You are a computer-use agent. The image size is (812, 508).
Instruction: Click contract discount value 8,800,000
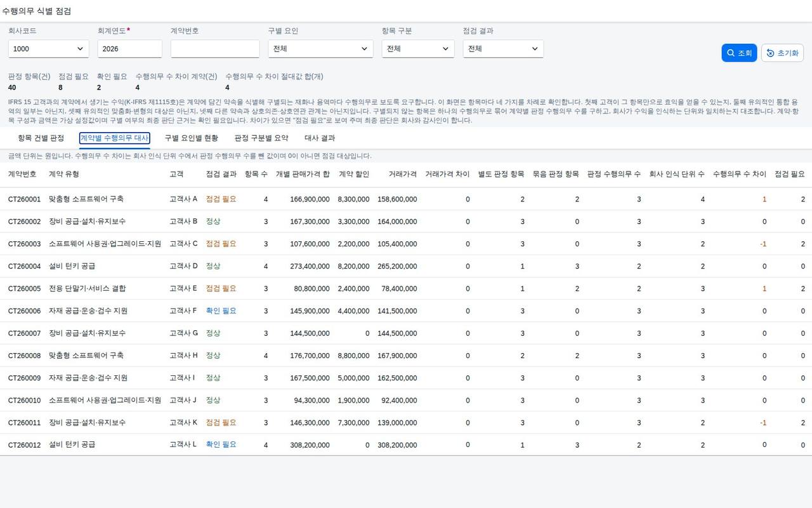point(353,356)
